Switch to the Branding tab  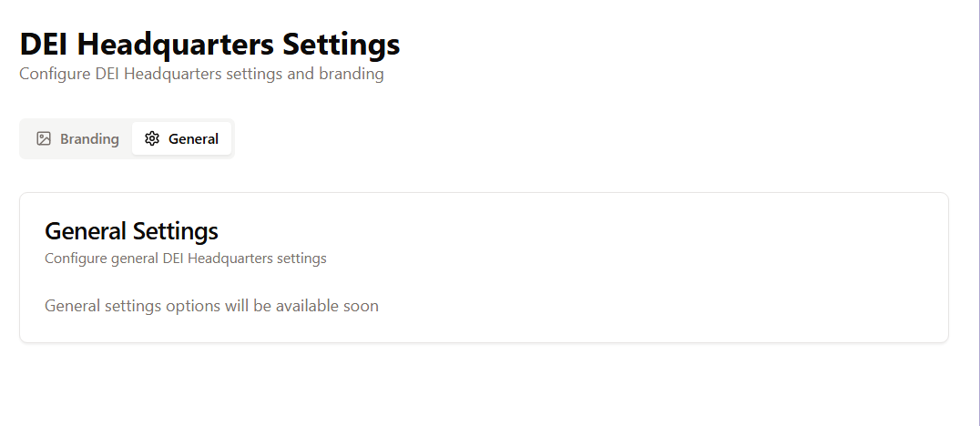coord(77,139)
